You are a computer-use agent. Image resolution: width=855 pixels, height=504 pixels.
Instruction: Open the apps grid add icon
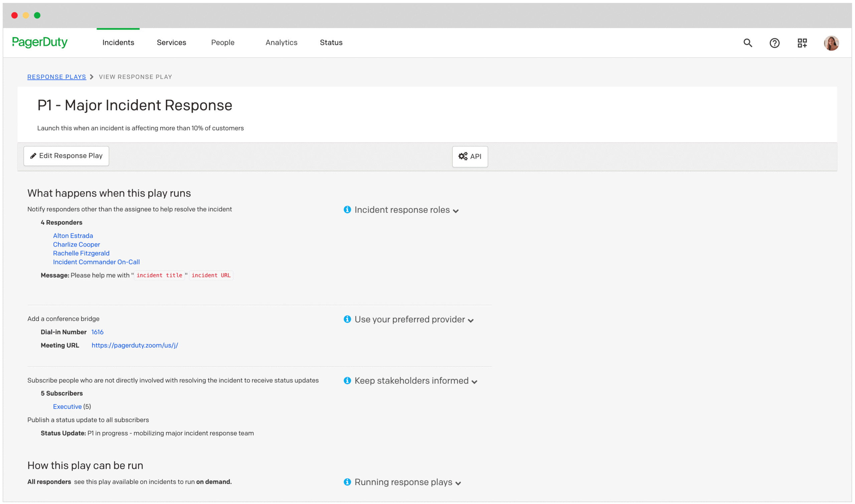[802, 43]
